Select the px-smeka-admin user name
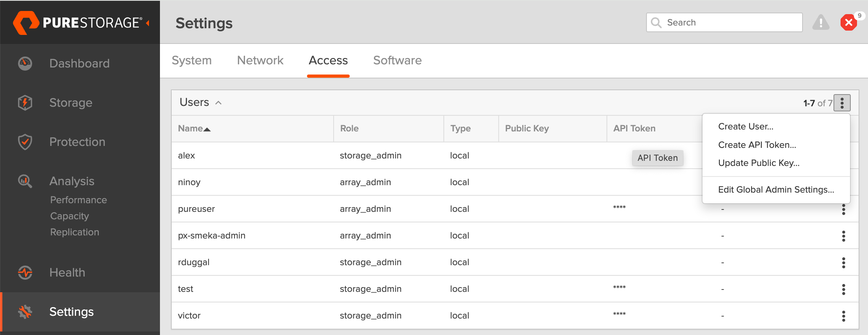Viewport: 868px width, 335px height. click(x=212, y=236)
